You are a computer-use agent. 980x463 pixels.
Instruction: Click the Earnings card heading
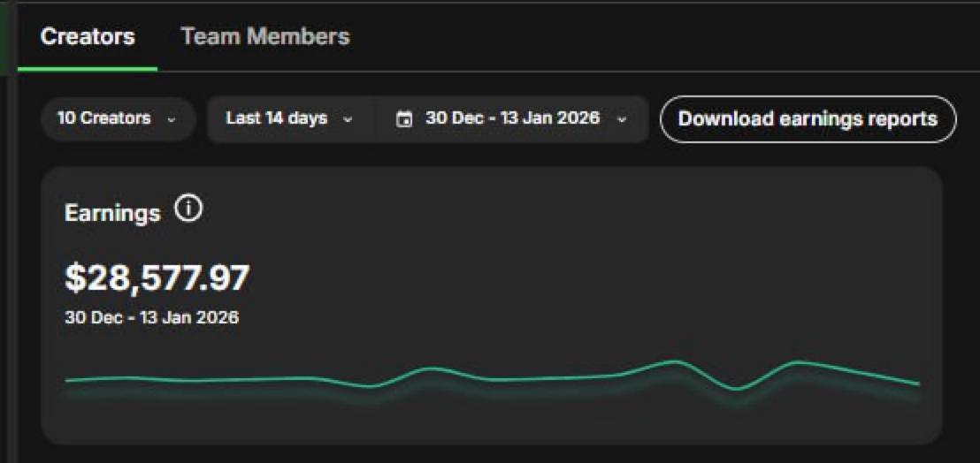[x=112, y=213]
